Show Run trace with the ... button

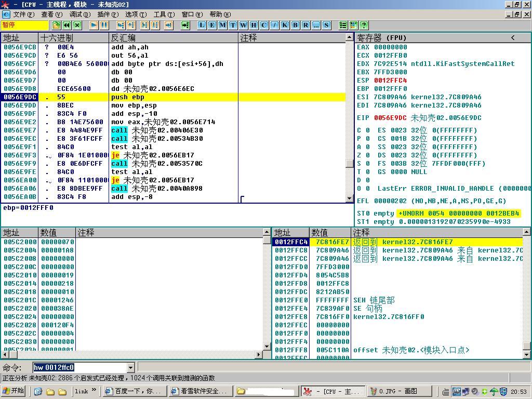point(316,25)
